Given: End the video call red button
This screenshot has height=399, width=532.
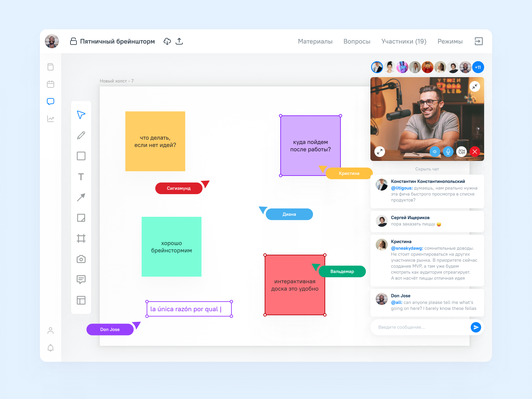Looking at the screenshot, I should (475, 152).
